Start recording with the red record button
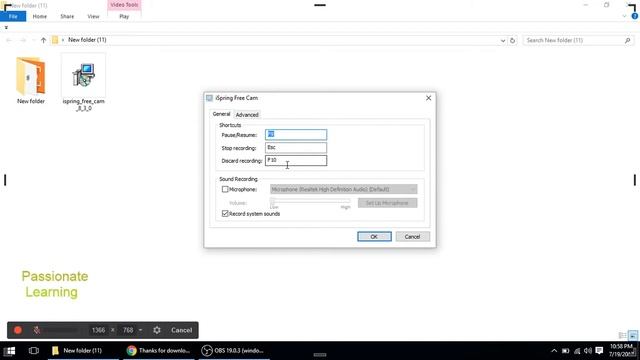 click(x=18, y=330)
